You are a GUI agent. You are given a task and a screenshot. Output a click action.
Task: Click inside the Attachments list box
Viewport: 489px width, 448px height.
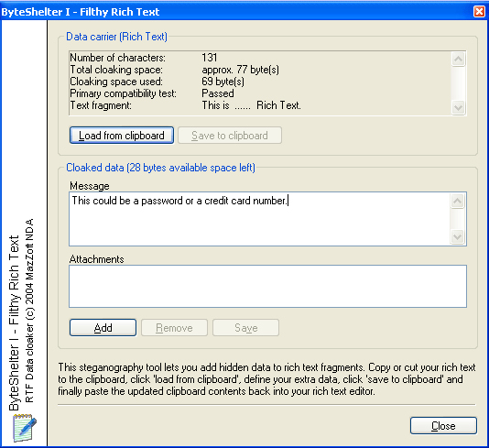(x=267, y=286)
